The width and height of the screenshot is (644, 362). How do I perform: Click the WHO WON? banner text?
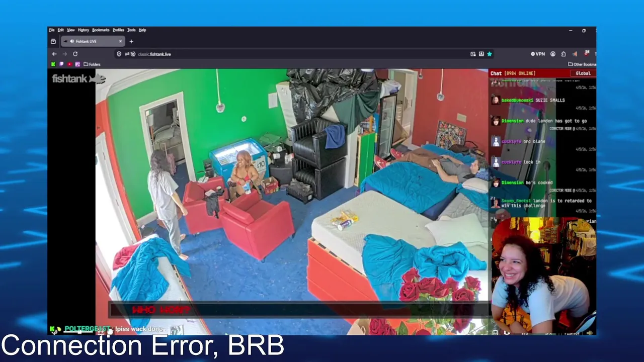[x=161, y=310]
